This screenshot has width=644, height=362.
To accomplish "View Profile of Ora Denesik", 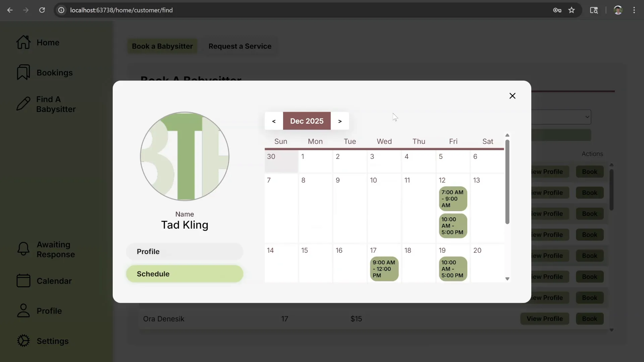I will tap(544, 319).
